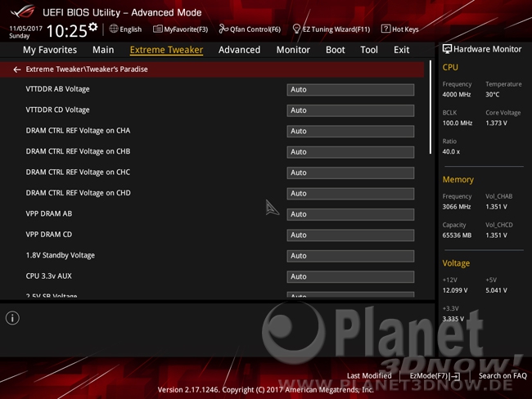
Task: Open VTTDDR CD Voltage field
Action: (350, 110)
